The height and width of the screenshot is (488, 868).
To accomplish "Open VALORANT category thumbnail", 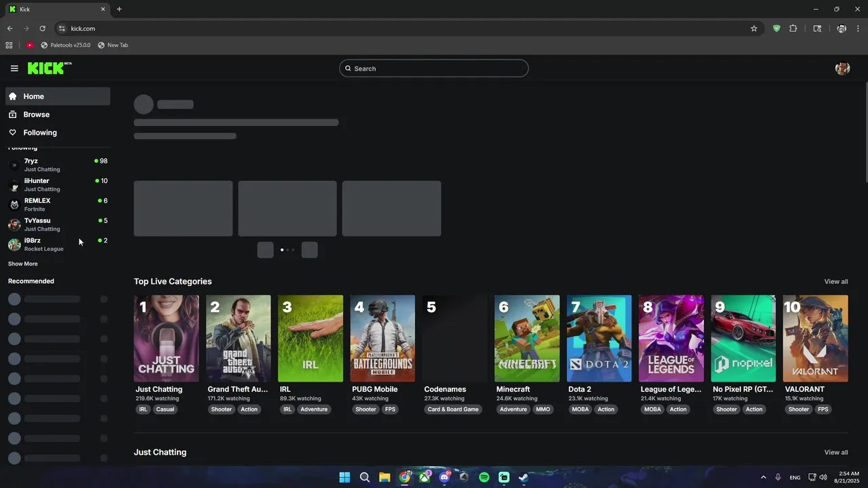I will click(815, 338).
